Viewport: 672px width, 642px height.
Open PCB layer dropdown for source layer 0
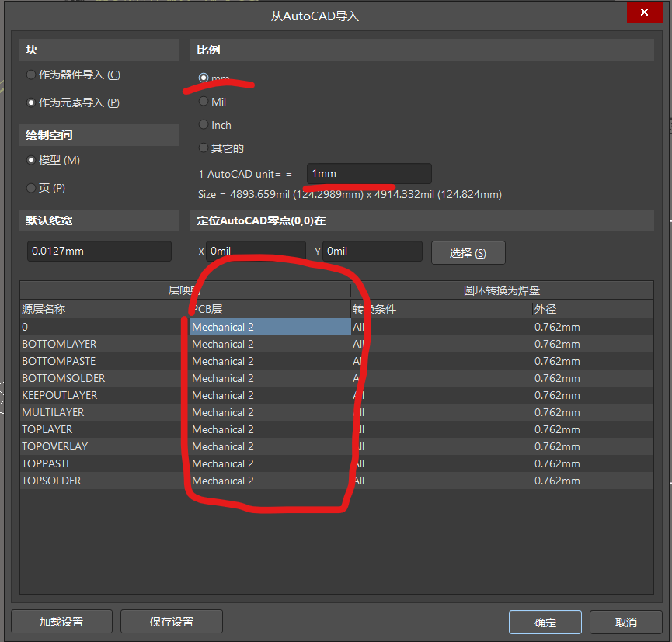tap(270, 327)
